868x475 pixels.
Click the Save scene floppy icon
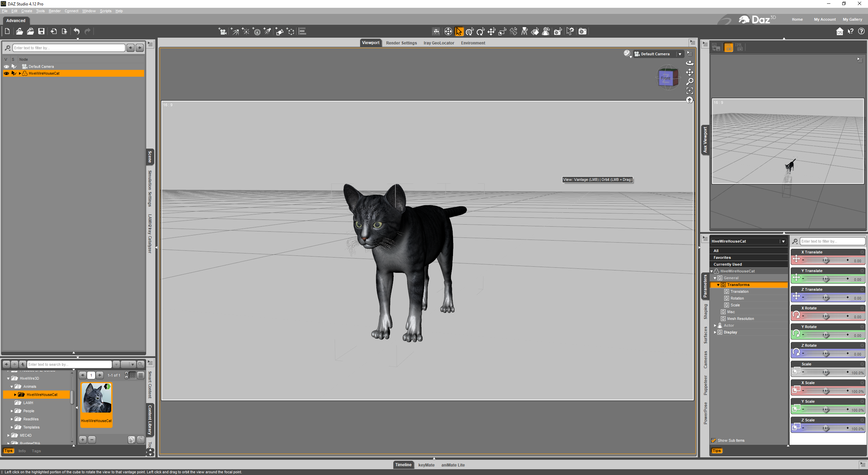pyautogui.click(x=41, y=32)
